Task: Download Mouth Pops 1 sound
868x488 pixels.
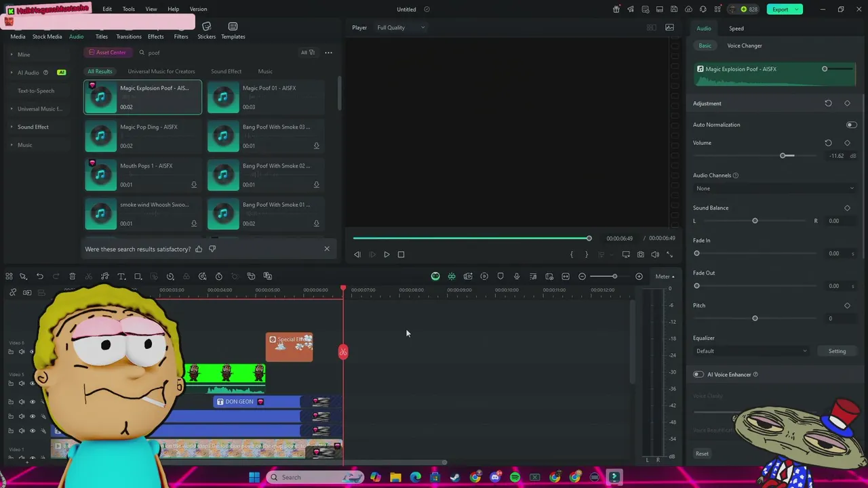Action: [194, 184]
